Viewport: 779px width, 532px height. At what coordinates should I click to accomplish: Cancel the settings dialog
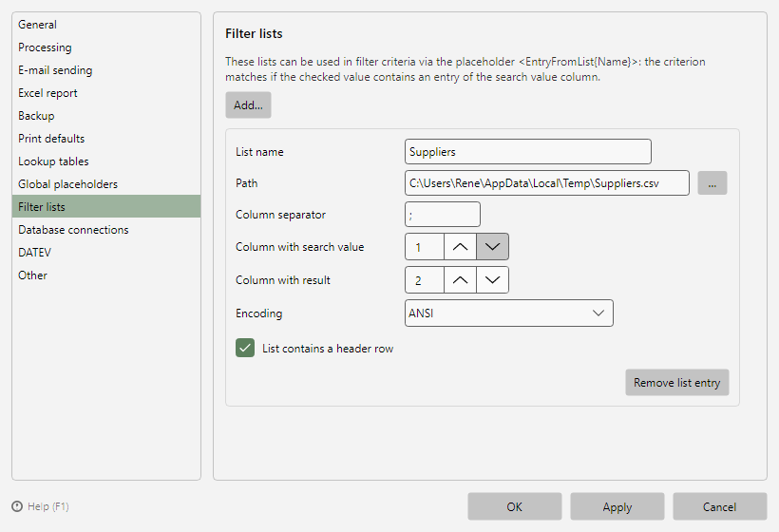720,506
